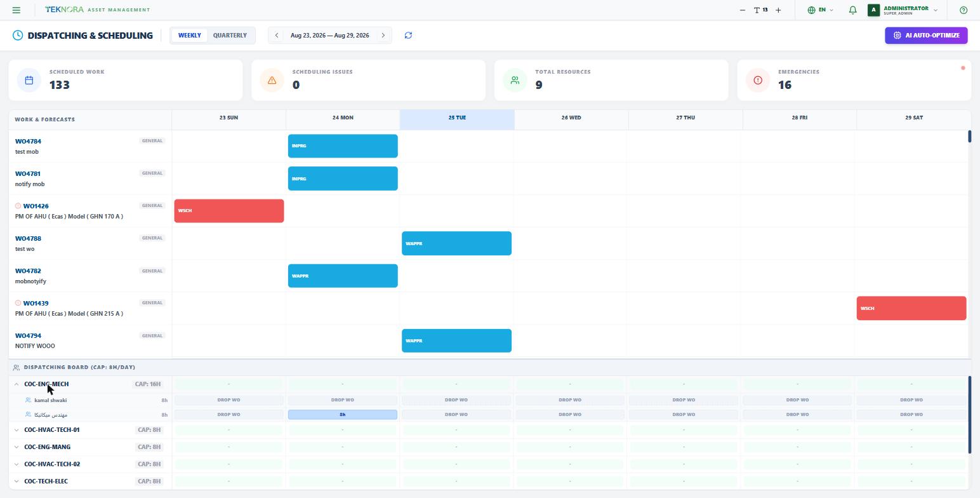Open work order WO4784 link
The image size is (980, 498).
point(28,142)
